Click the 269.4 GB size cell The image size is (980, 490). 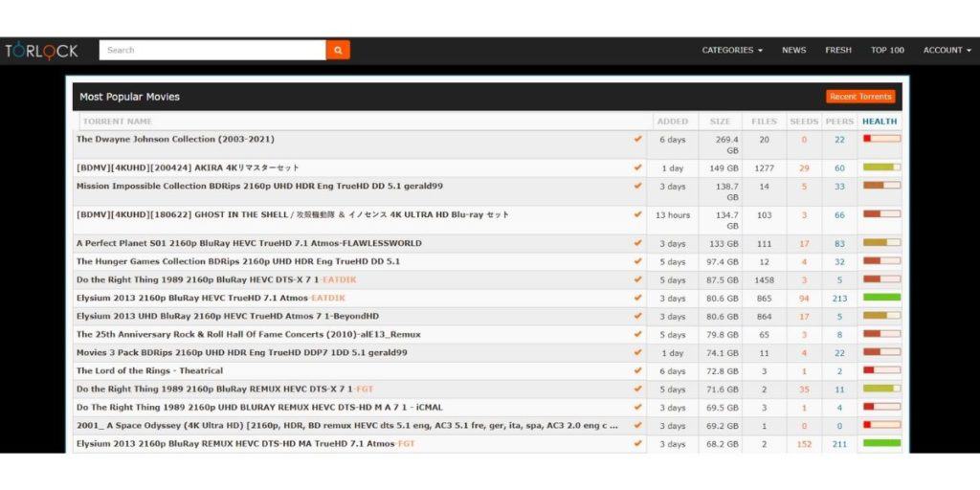(x=727, y=145)
